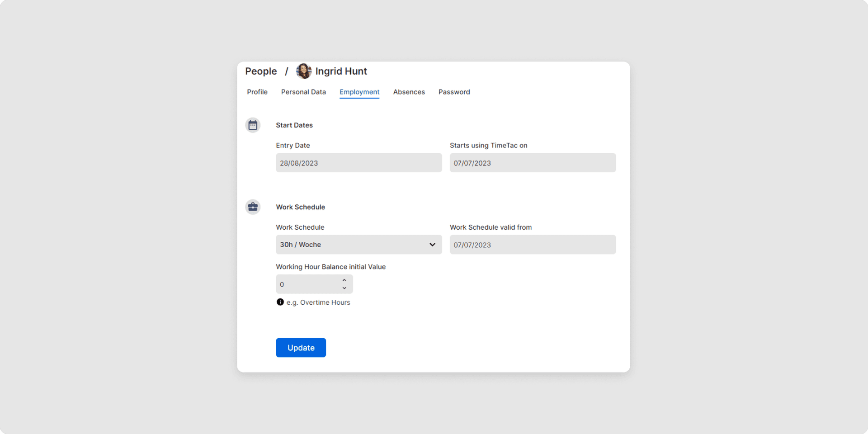Focus the Entry Date field
This screenshot has width=868, height=434.
click(x=359, y=163)
